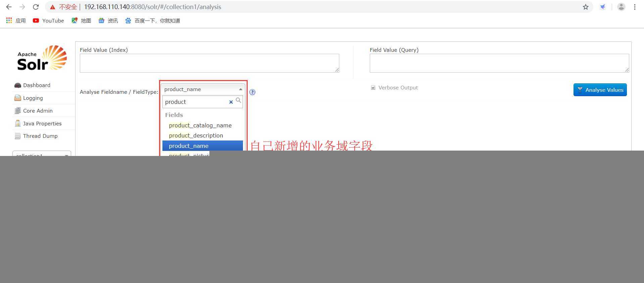Screen dimensions: 644x283
Task: Clear the field search with the X
Action: 231,102
